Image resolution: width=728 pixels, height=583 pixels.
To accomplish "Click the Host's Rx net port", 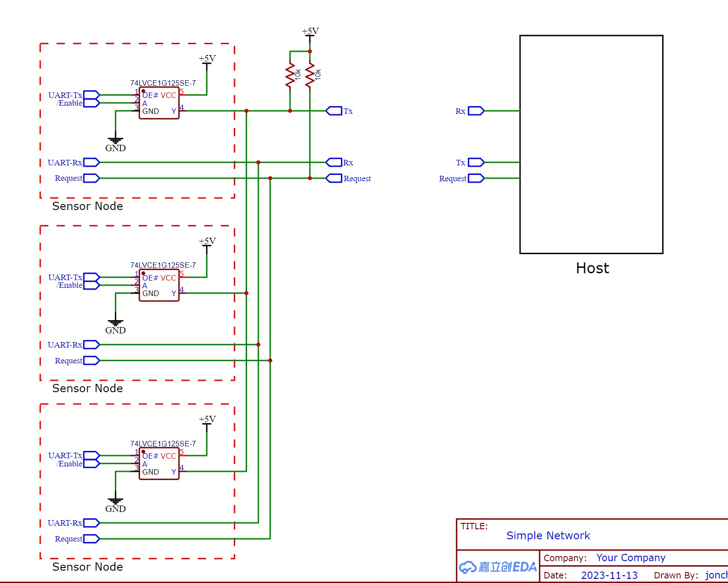I will [476, 111].
